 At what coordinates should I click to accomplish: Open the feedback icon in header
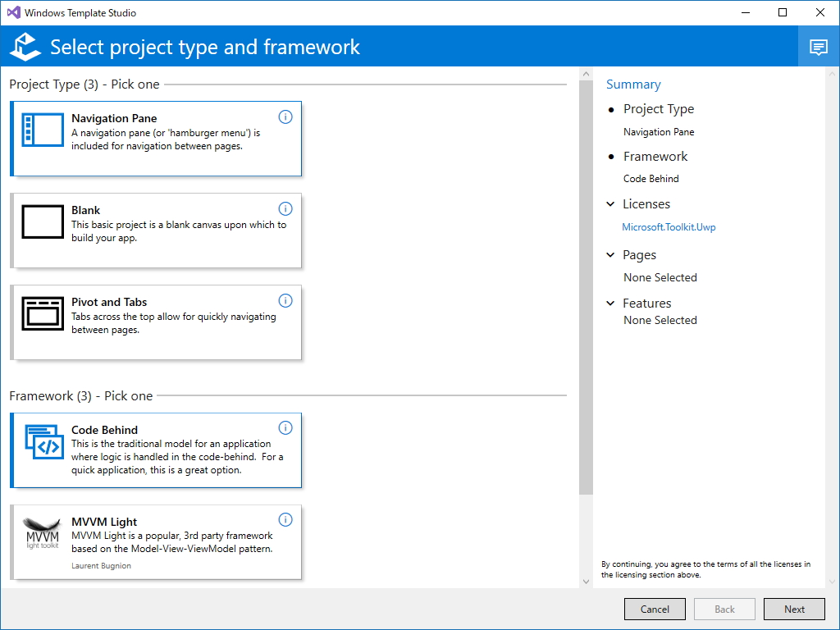coord(818,47)
